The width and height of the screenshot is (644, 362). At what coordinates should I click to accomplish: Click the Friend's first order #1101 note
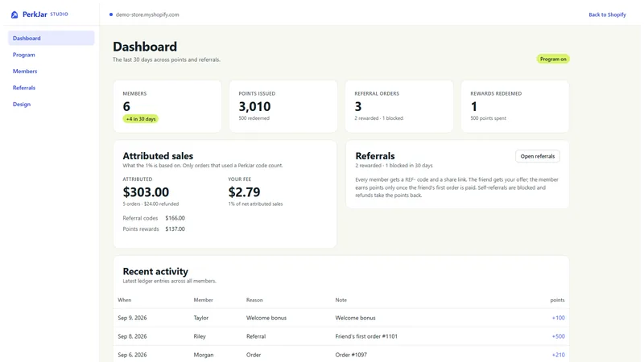point(366,336)
